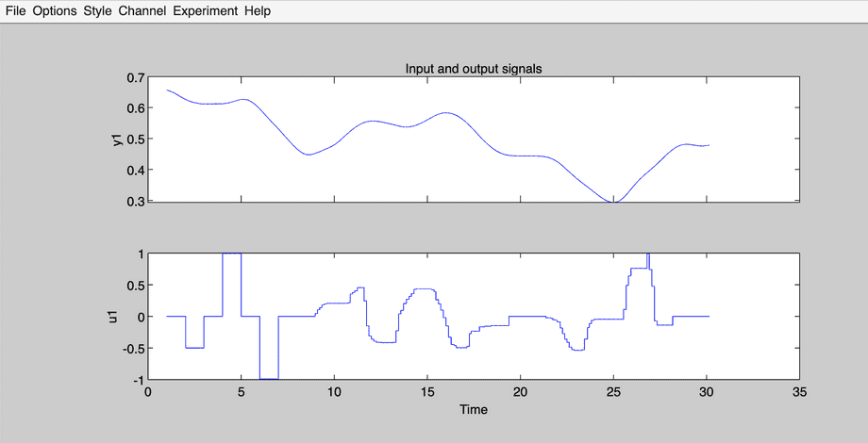Click the start of the y1 curve near 0.65
This screenshot has height=443, width=868.
(168, 90)
